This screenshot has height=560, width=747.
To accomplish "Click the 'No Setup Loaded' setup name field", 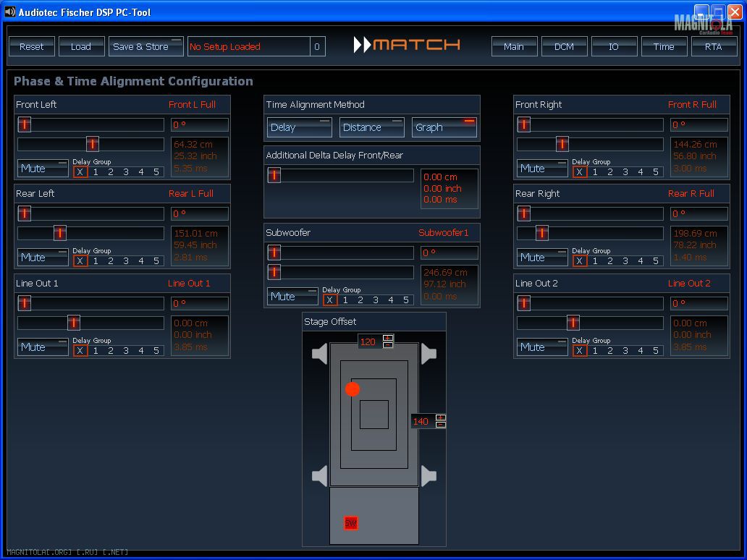I will (249, 46).
